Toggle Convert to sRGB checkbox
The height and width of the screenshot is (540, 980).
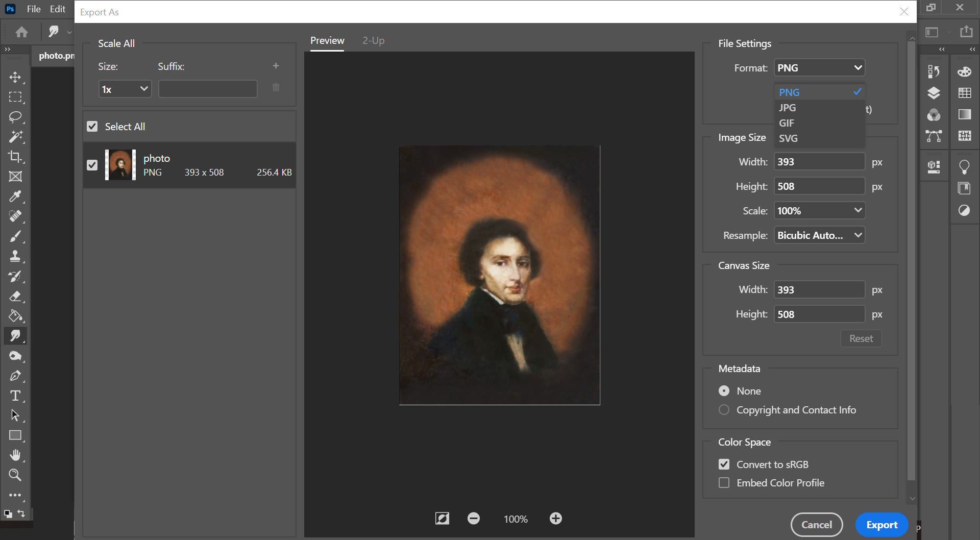pos(724,464)
